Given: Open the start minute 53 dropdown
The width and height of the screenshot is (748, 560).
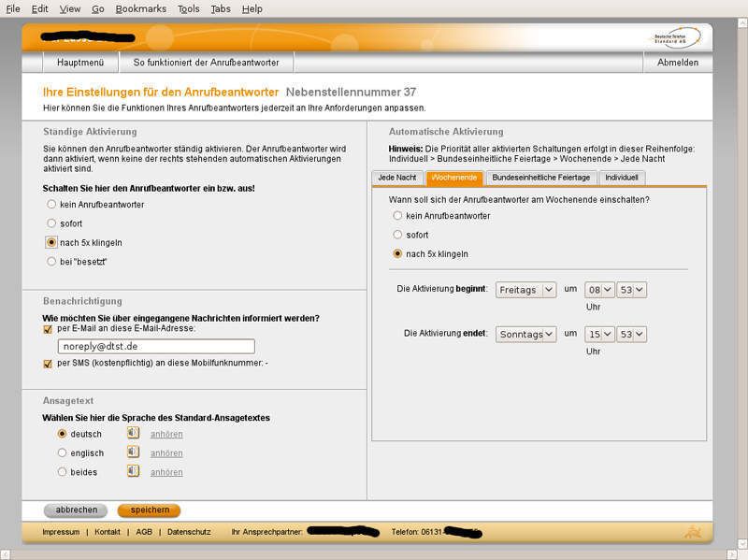Looking at the screenshot, I should [x=632, y=290].
